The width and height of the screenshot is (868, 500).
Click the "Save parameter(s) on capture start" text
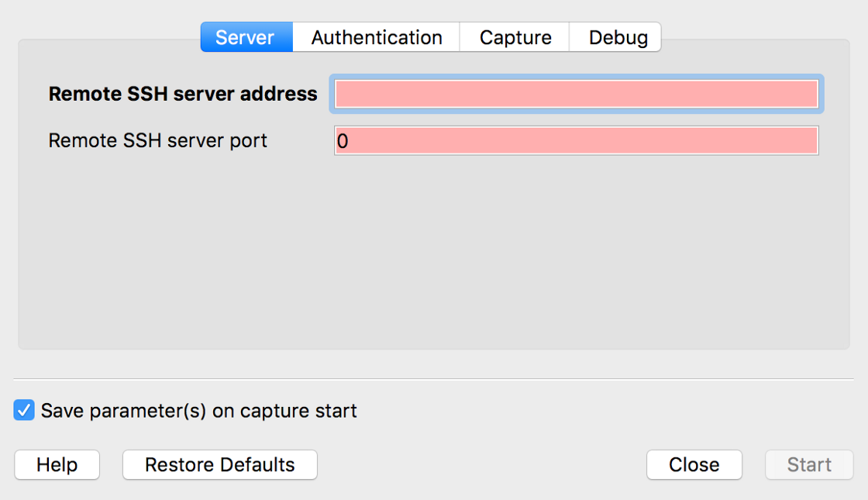(198, 411)
